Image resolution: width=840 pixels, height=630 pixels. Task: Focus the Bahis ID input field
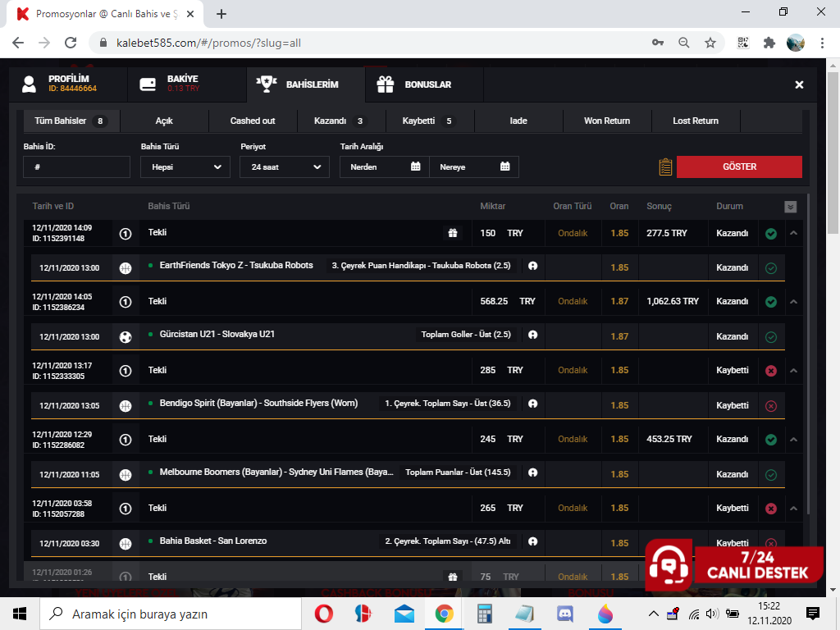76,167
